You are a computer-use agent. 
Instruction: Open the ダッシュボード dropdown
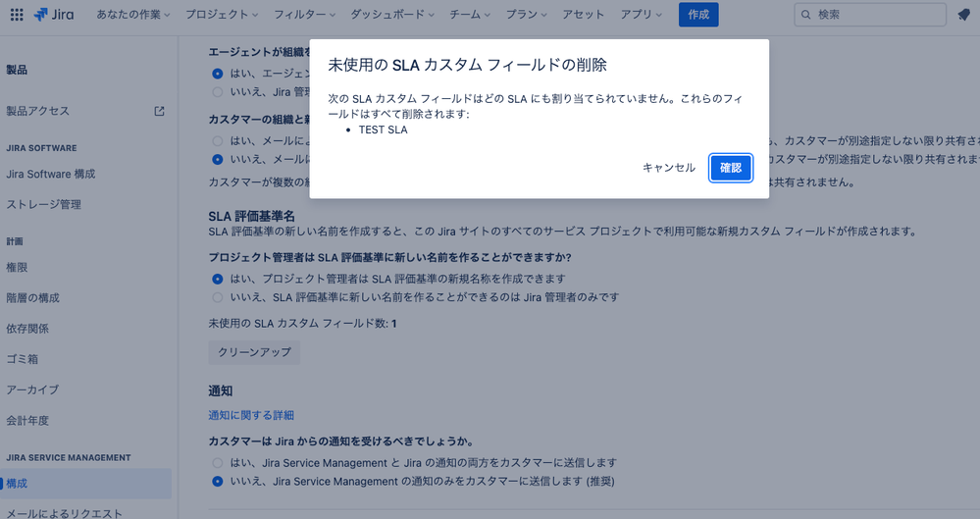(391, 15)
